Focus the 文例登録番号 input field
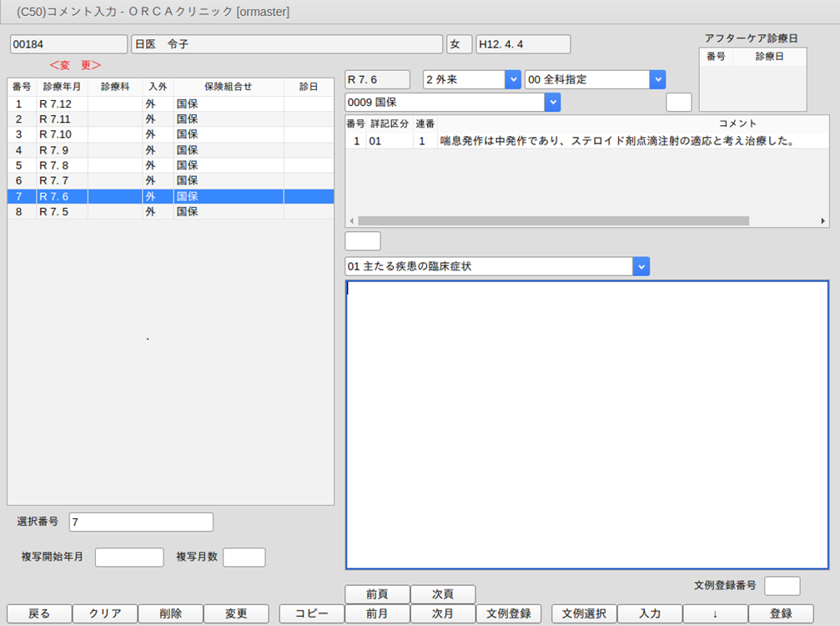This screenshot has width=840, height=626. coord(782,586)
